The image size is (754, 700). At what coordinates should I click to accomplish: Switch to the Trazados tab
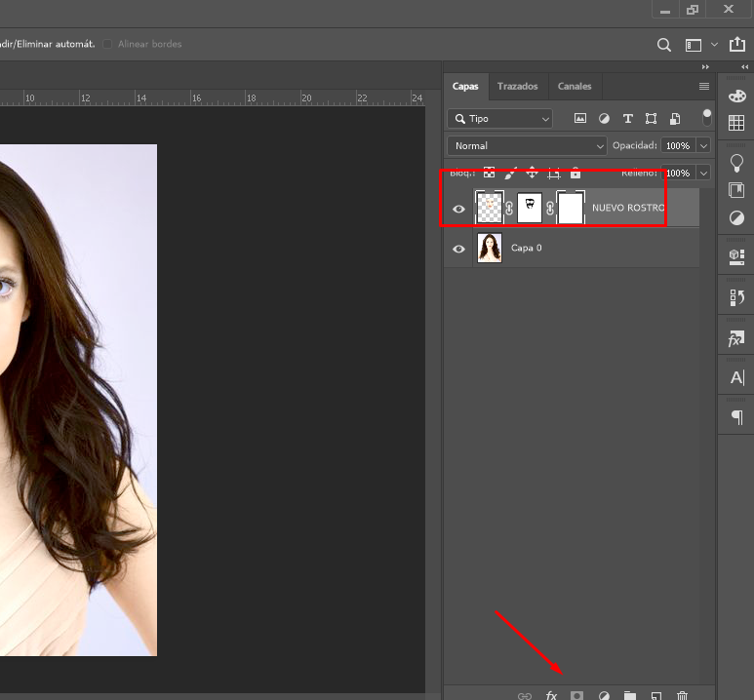[x=517, y=86]
